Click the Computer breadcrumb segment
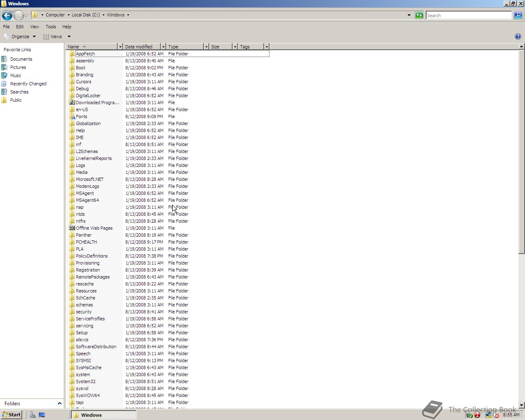Viewport: 525px width, 420px height. click(x=55, y=15)
